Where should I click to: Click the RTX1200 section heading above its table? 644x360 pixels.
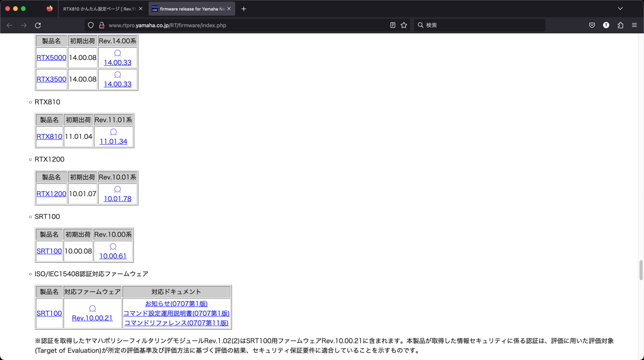tap(50, 160)
